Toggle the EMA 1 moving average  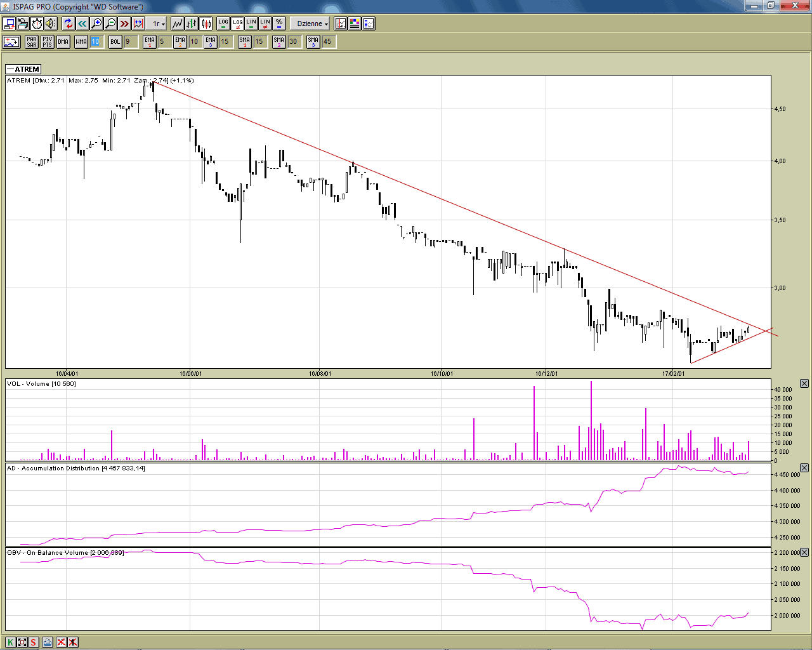[149, 42]
